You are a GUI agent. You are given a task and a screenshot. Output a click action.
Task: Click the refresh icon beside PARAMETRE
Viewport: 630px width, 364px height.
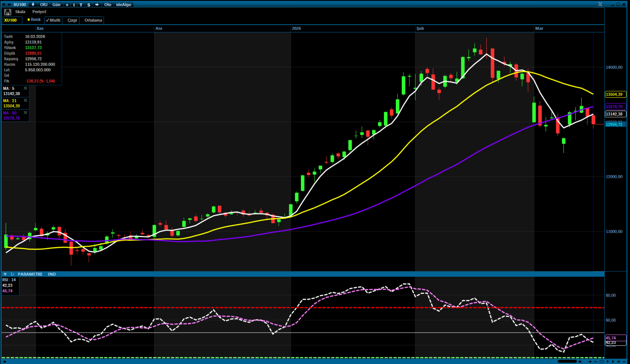(12, 274)
